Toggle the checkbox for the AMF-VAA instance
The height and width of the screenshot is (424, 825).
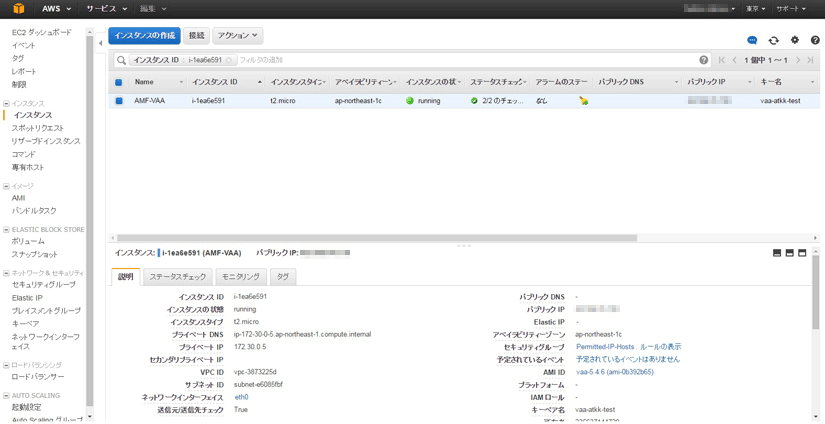click(119, 101)
